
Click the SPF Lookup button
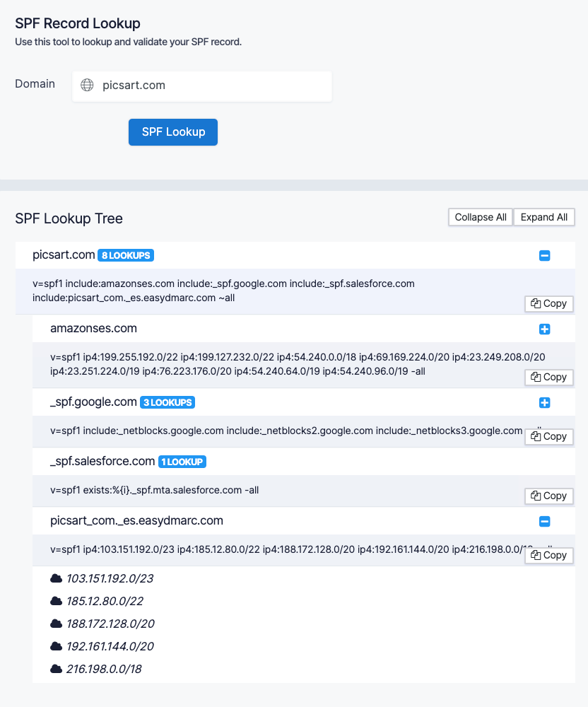click(x=173, y=132)
